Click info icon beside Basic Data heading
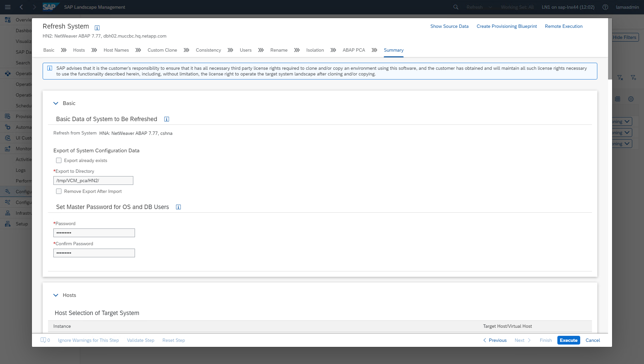 167,119
